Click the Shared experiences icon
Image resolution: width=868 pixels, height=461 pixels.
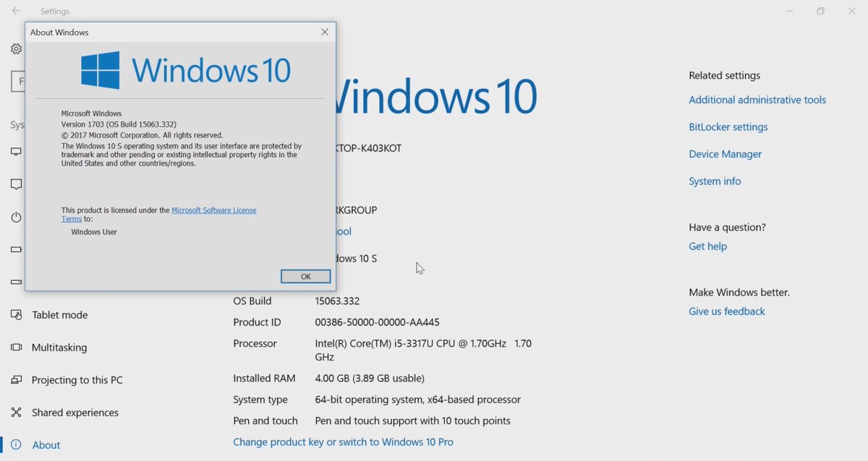tap(16, 413)
